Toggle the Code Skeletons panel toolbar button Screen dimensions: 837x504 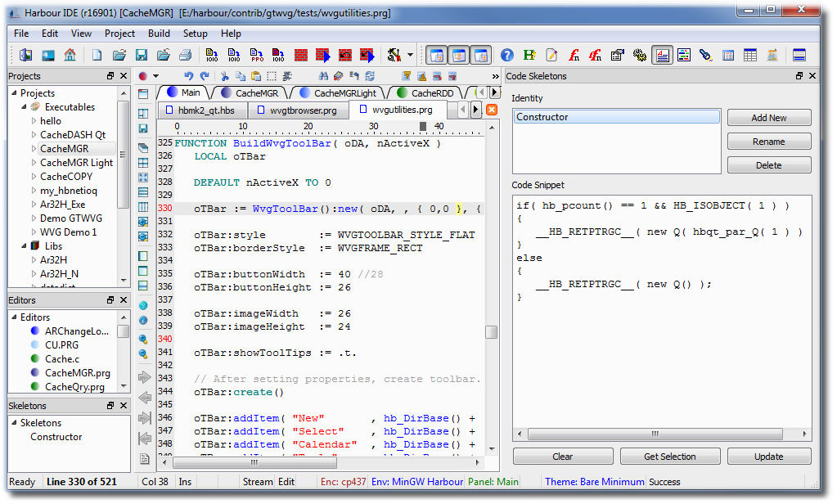pos(662,55)
